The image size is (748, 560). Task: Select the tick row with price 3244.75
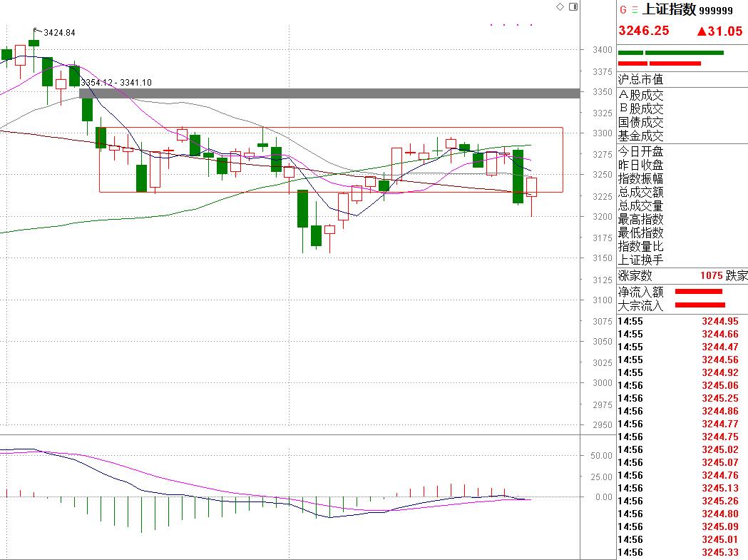(682, 437)
